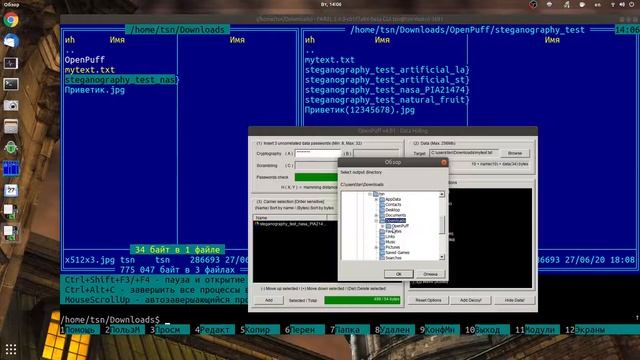Open the system monitor dock icon
The image size is (640, 360).
pos(11,63)
